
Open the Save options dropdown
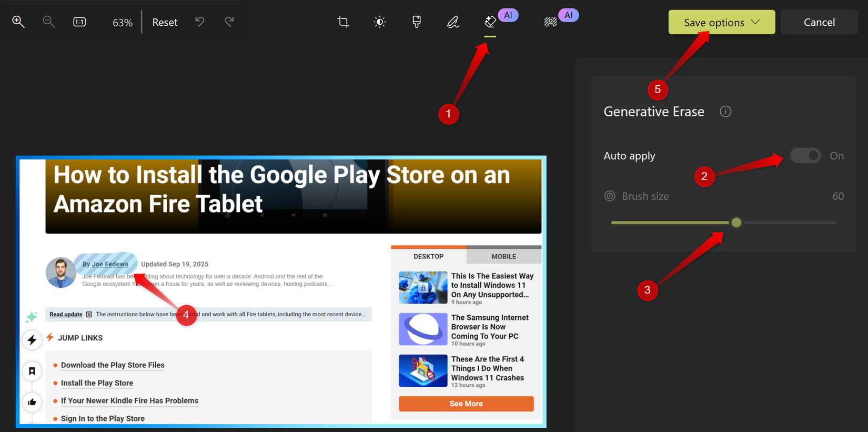coord(721,22)
